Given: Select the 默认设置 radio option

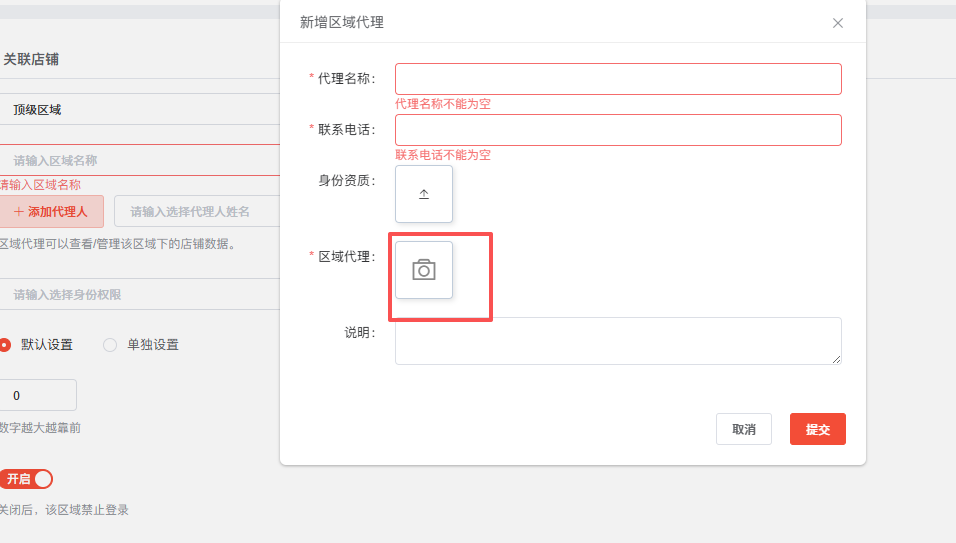Looking at the screenshot, I should click(5, 345).
